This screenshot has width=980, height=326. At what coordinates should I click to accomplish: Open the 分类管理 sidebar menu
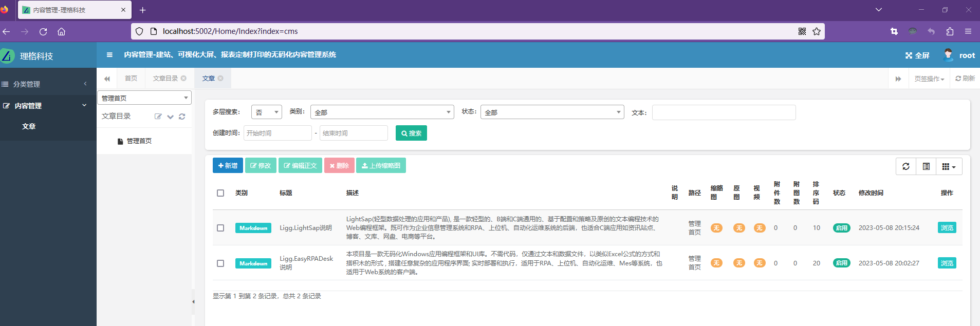(27, 84)
